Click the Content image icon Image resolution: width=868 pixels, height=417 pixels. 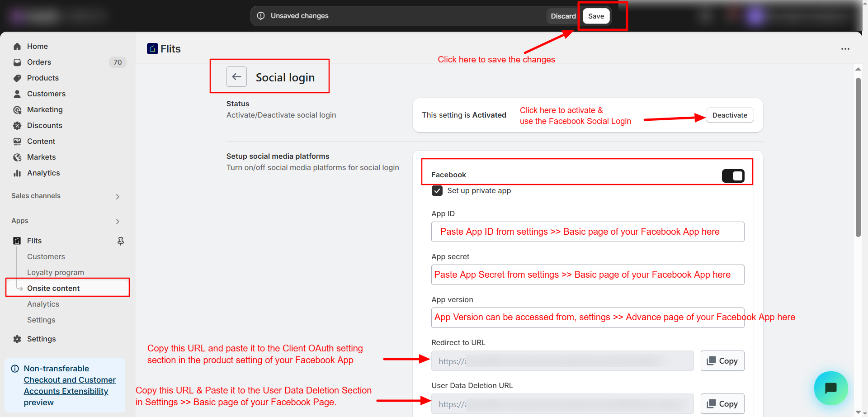pos(17,141)
